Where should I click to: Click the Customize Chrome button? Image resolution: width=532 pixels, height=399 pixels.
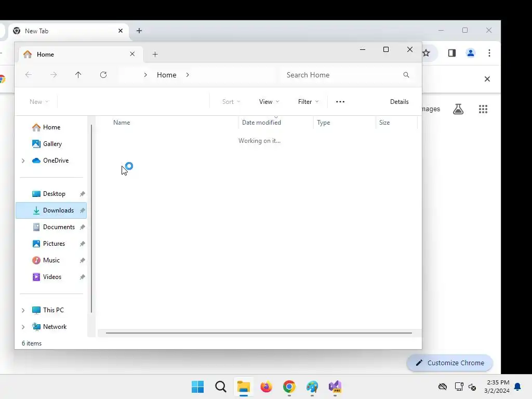tap(450, 363)
